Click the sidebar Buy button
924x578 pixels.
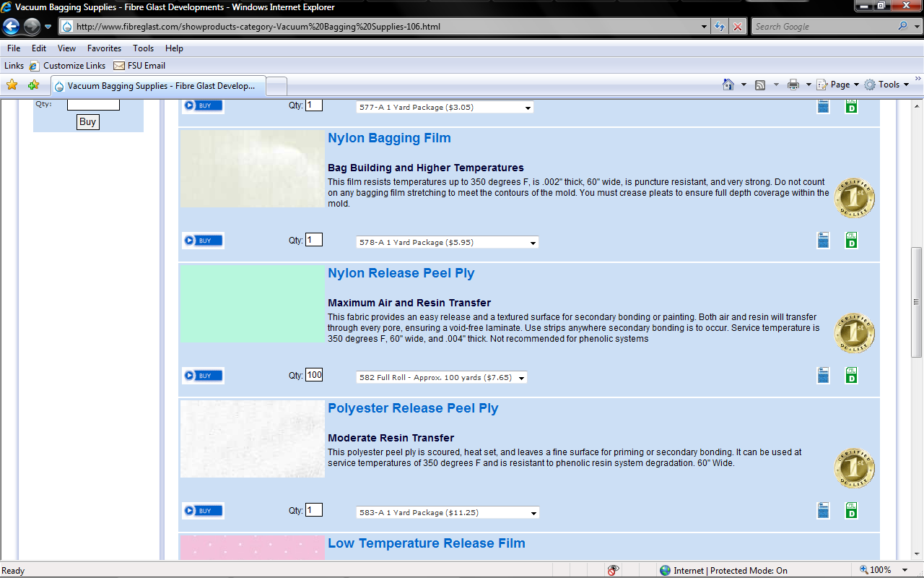click(87, 122)
